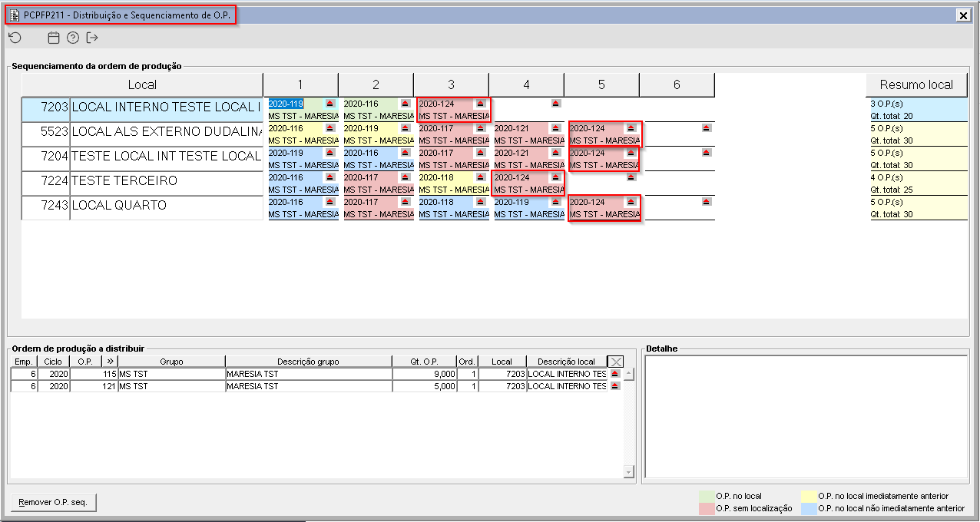Click the red eject icon of 2020-116 in row 7203
Screen dimensions: 980x522
(406, 104)
